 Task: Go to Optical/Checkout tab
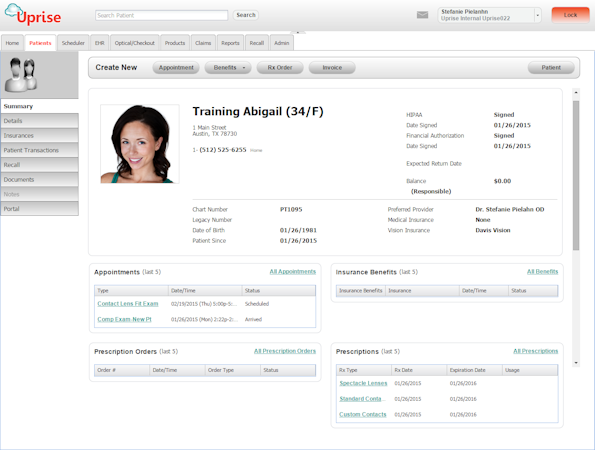[135, 43]
